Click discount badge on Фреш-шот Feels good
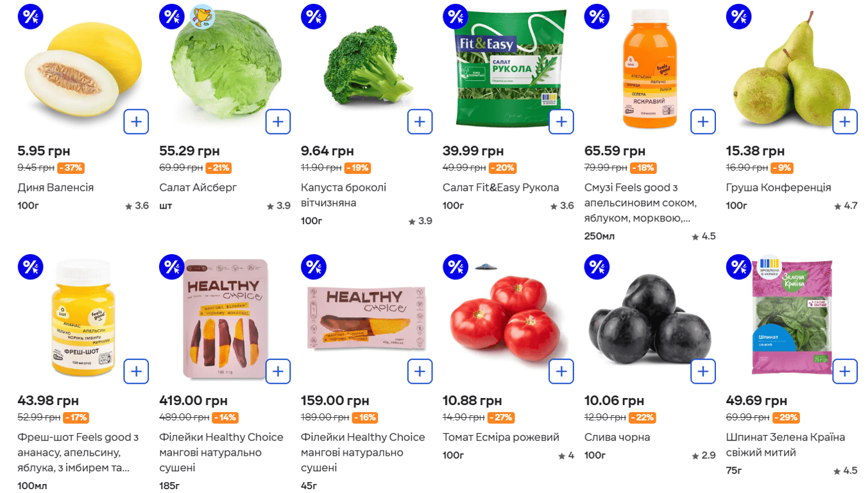This screenshot has width=868, height=493. click(30, 266)
